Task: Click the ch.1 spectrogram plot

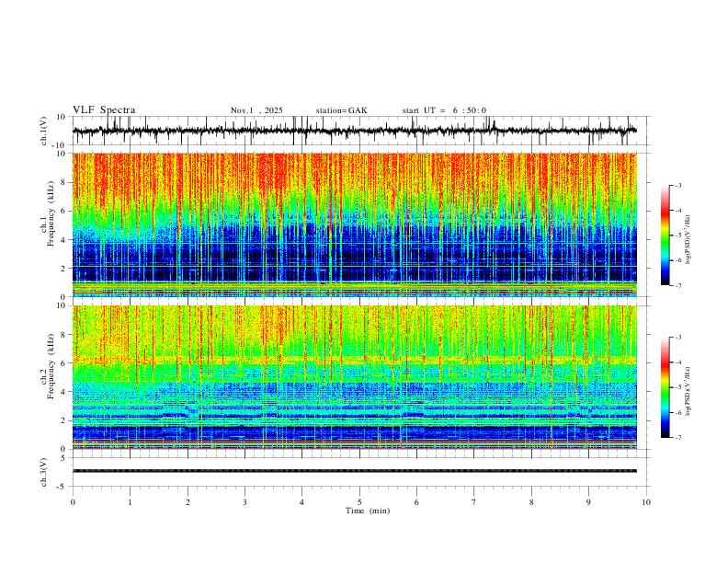Action: [x=355, y=224]
